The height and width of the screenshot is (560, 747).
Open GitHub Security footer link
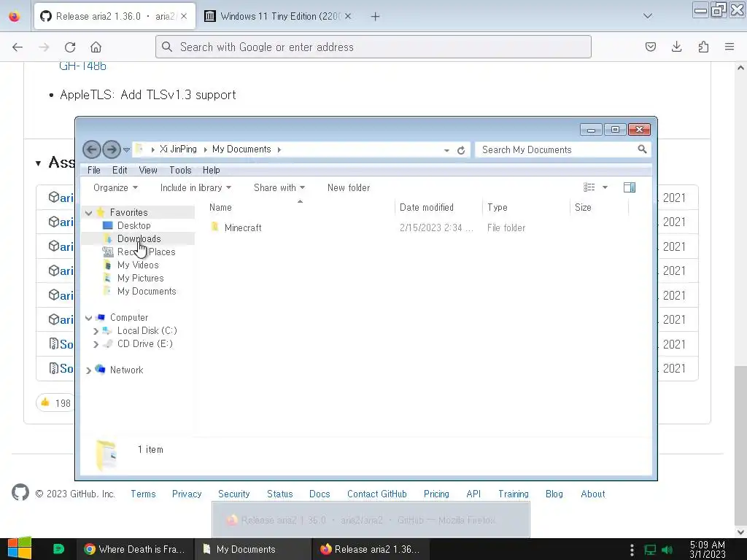233,494
